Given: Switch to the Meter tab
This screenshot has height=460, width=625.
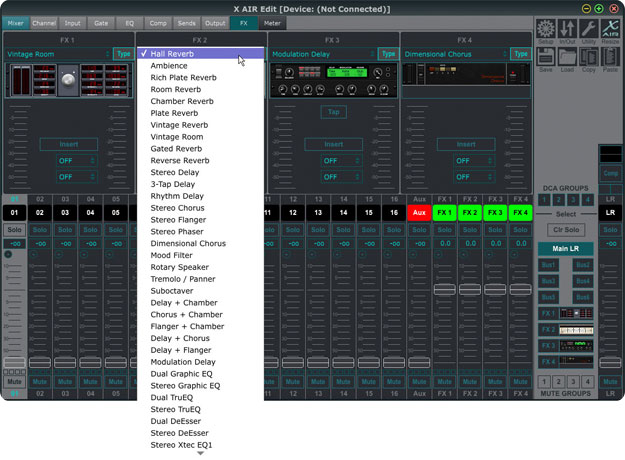Looking at the screenshot, I should pos(272,23).
